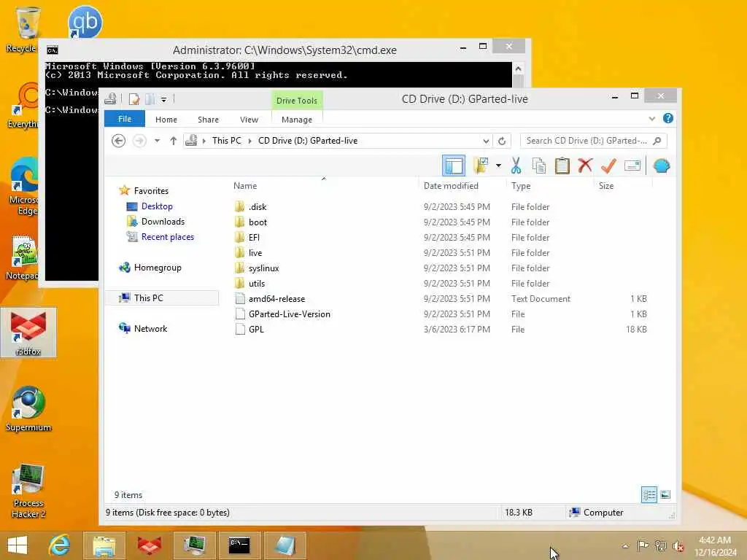Sort by the Size column header
The image size is (747, 560).
(x=623, y=186)
